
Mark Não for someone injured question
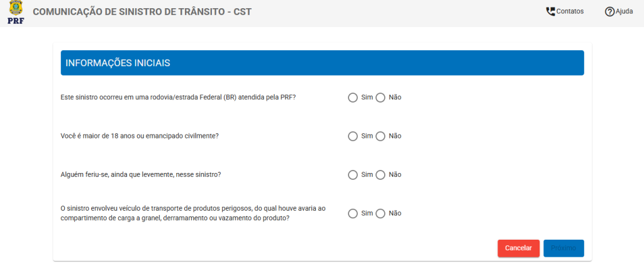click(x=380, y=175)
